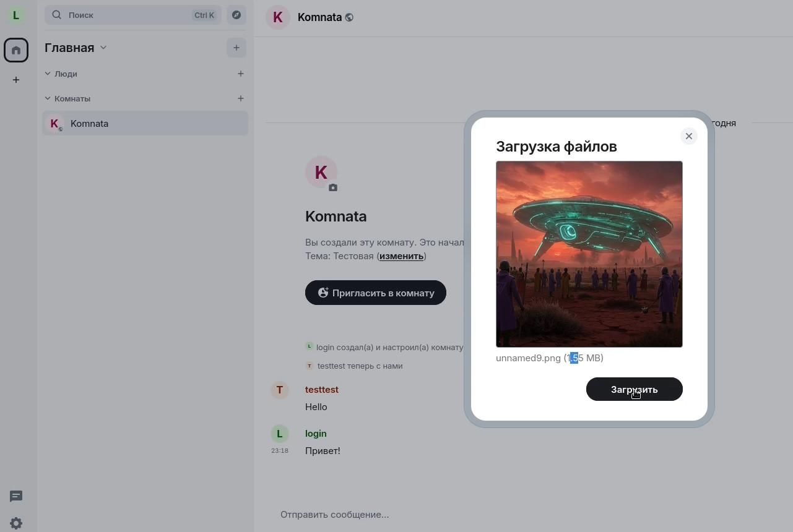Viewport: 793px width, 532px height.
Task: Click the camera icon on room avatar
Action: click(333, 187)
